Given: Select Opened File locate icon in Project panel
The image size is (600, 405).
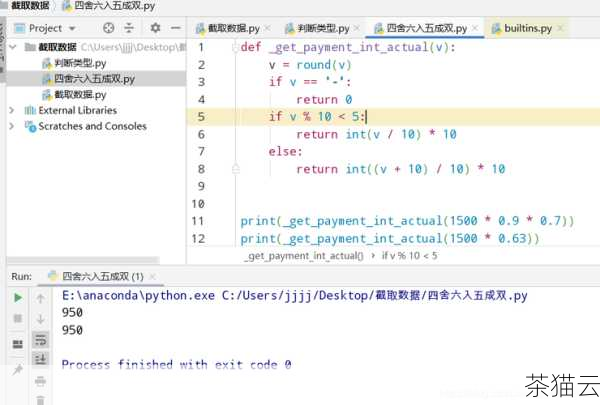Looking at the screenshot, I should [109, 28].
